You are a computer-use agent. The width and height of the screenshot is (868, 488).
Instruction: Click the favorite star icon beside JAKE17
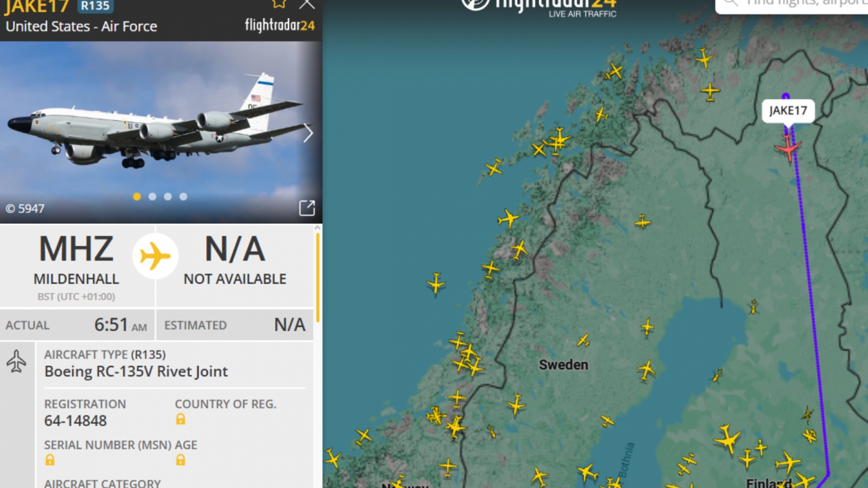[279, 4]
